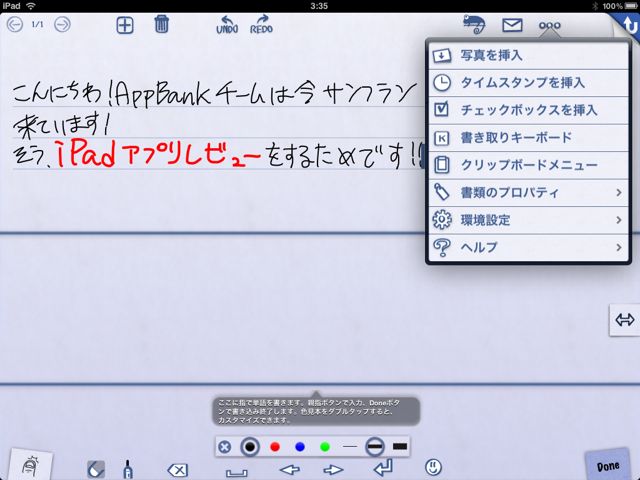The image size is (640, 480).
Task: Open the character sketch thumbnail
Action: [31, 465]
